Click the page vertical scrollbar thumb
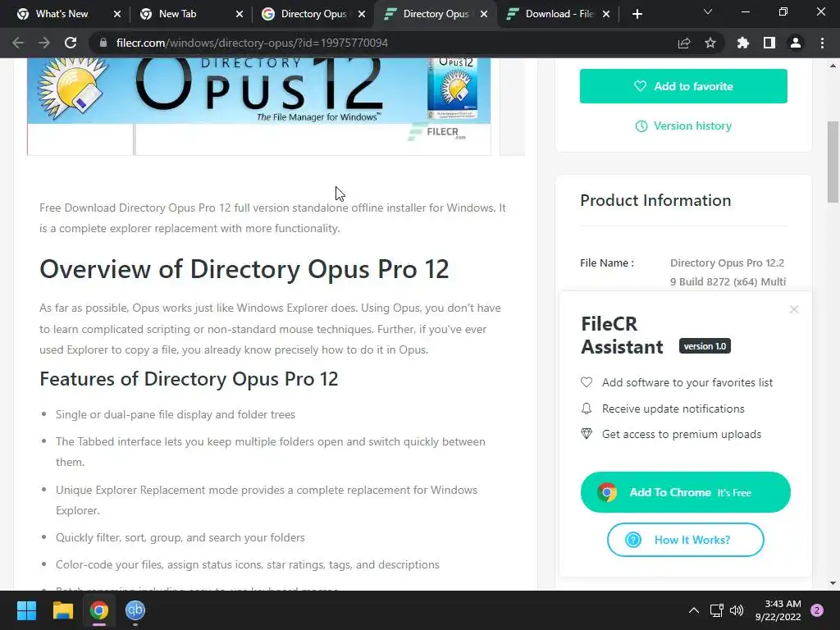 point(833,162)
